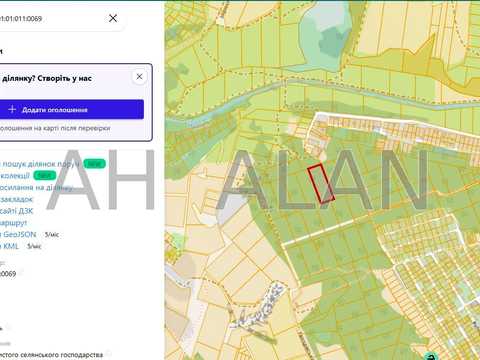Click the GeoJSON export link
Image resolution: width=480 pixels, height=360 pixels.
pos(18,234)
